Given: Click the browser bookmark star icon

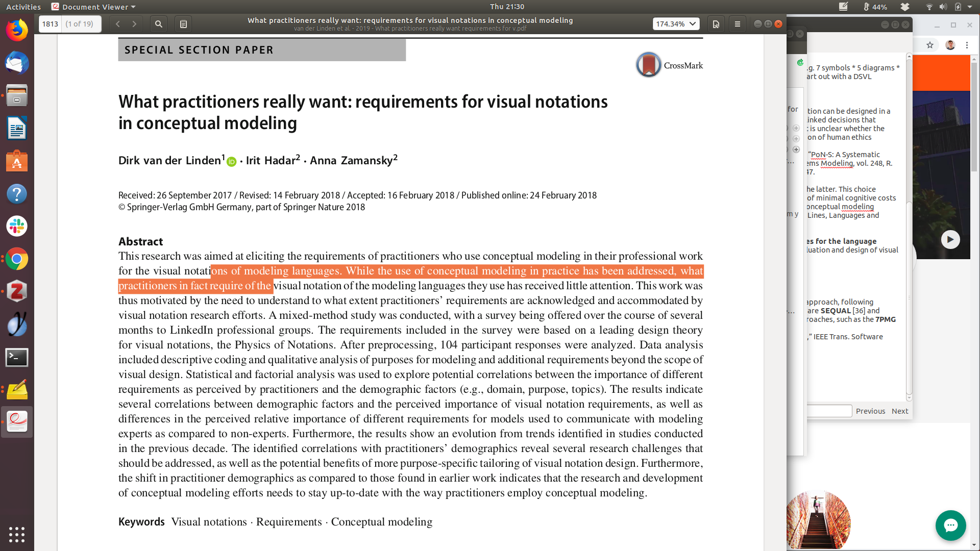Looking at the screenshot, I should [x=930, y=45].
